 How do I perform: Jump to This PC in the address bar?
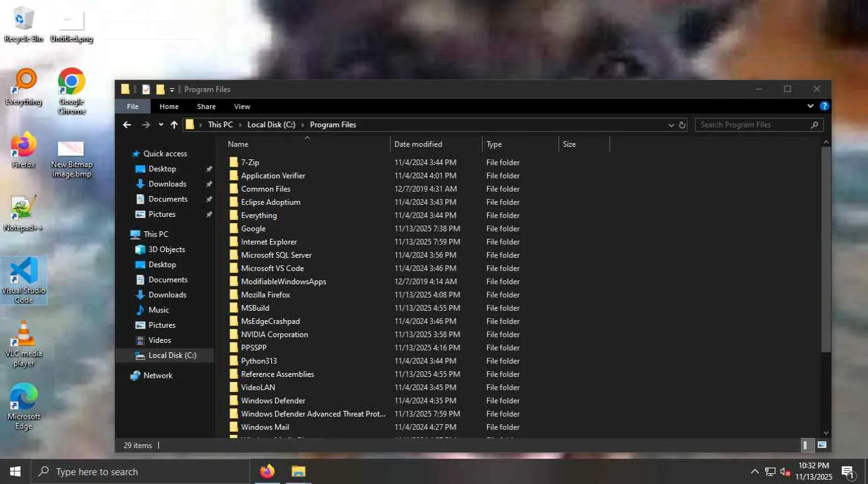click(x=220, y=125)
